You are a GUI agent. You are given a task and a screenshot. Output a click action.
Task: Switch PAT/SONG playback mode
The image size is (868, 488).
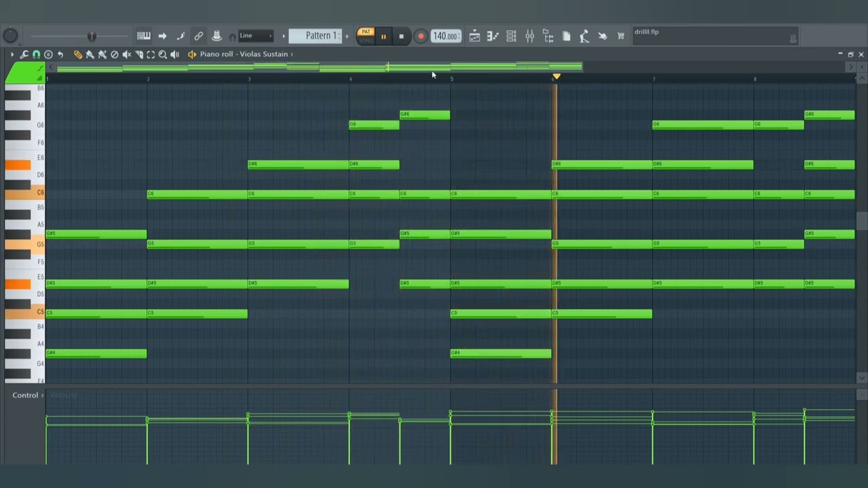(366, 36)
